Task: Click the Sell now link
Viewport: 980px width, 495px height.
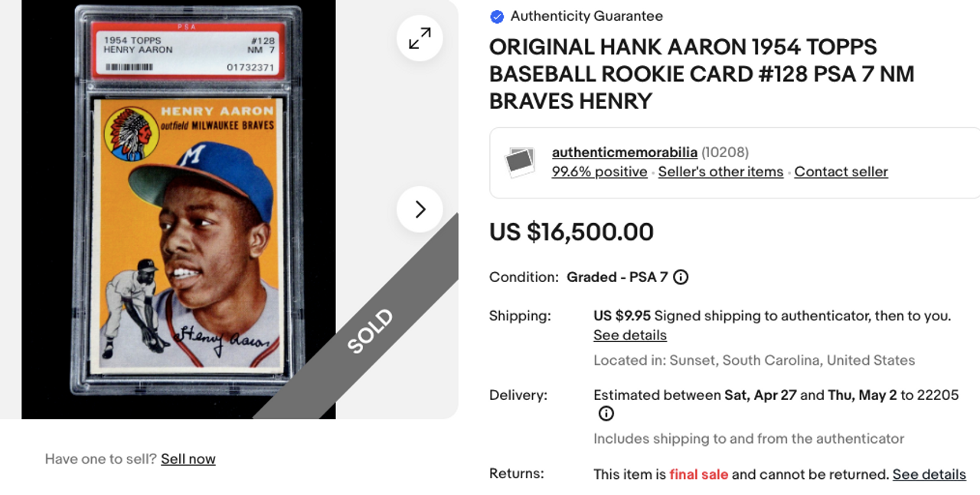Action: pyautogui.click(x=188, y=459)
